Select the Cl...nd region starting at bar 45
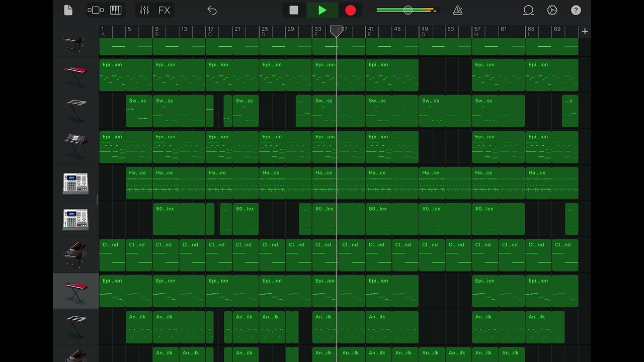The height and width of the screenshot is (362, 644). tap(405, 255)
